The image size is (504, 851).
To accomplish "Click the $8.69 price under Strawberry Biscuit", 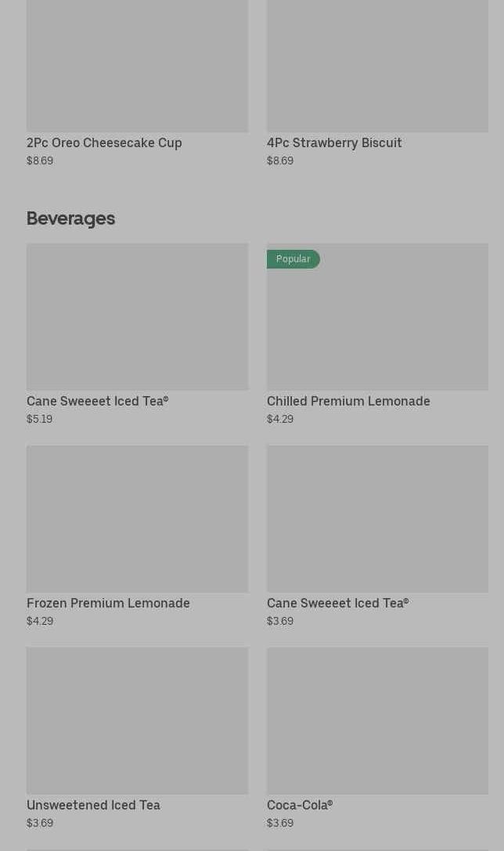I will click(279, 160).
